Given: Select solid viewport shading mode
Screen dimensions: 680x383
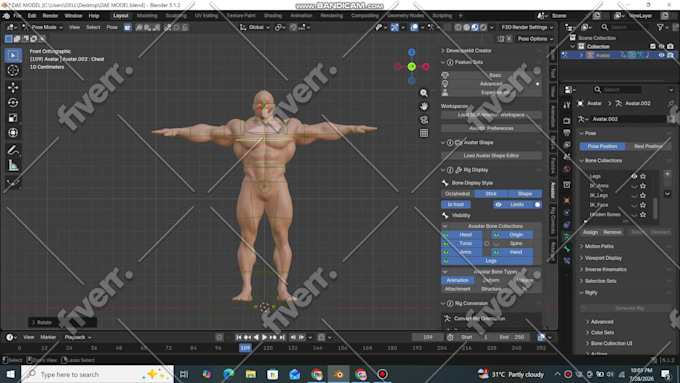Looking at the screenshot, I should 467,27.
